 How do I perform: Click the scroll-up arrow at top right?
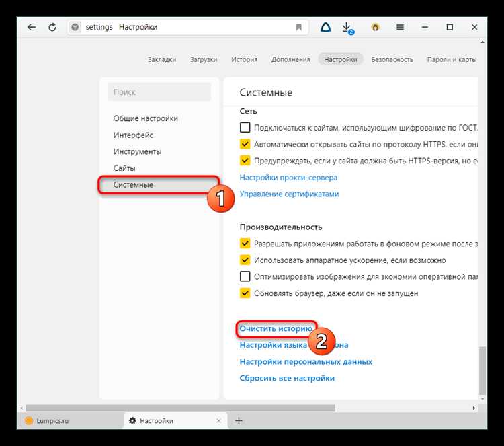[x=482, y=42]
